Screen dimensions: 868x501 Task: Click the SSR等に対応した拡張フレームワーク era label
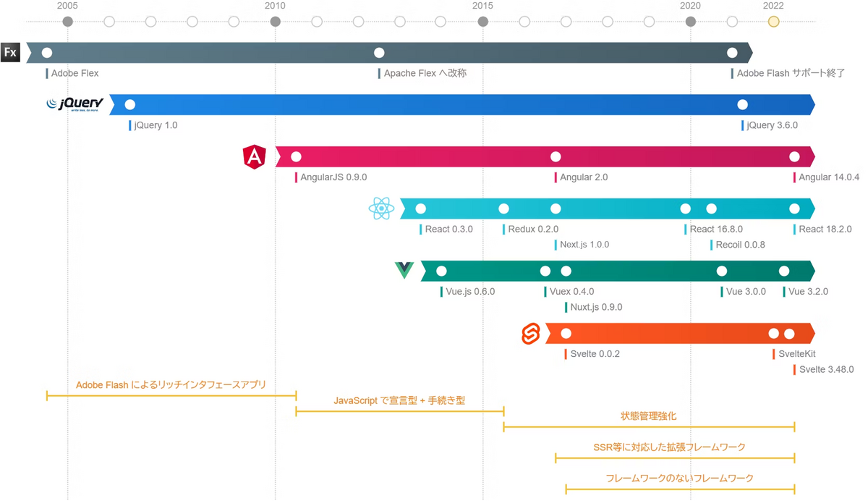(x=669, y=447)
